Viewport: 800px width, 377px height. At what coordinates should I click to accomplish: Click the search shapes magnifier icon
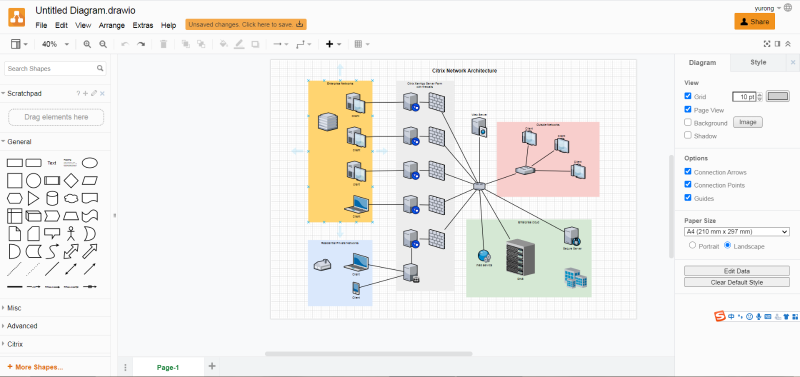[100, 68]
